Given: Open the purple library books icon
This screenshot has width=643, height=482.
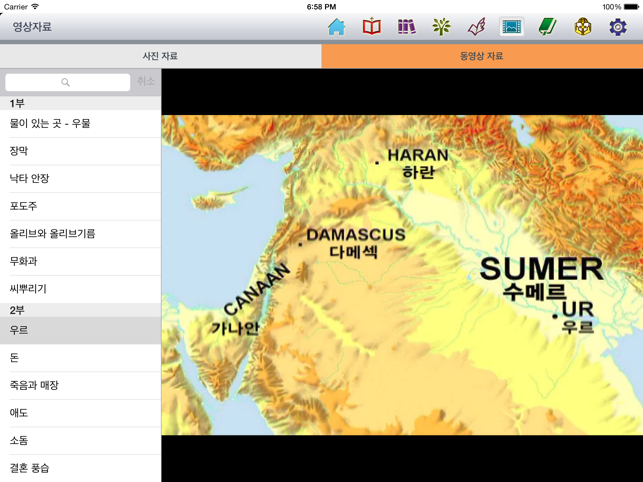Looking at the screenshot, I should pyautogui.click(x=406, y=27).
